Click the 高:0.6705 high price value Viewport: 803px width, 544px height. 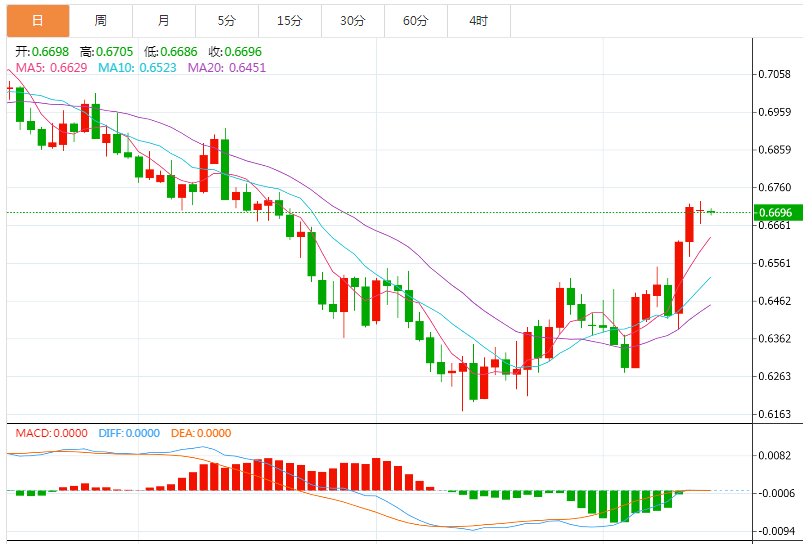click(x=107, y=52)
